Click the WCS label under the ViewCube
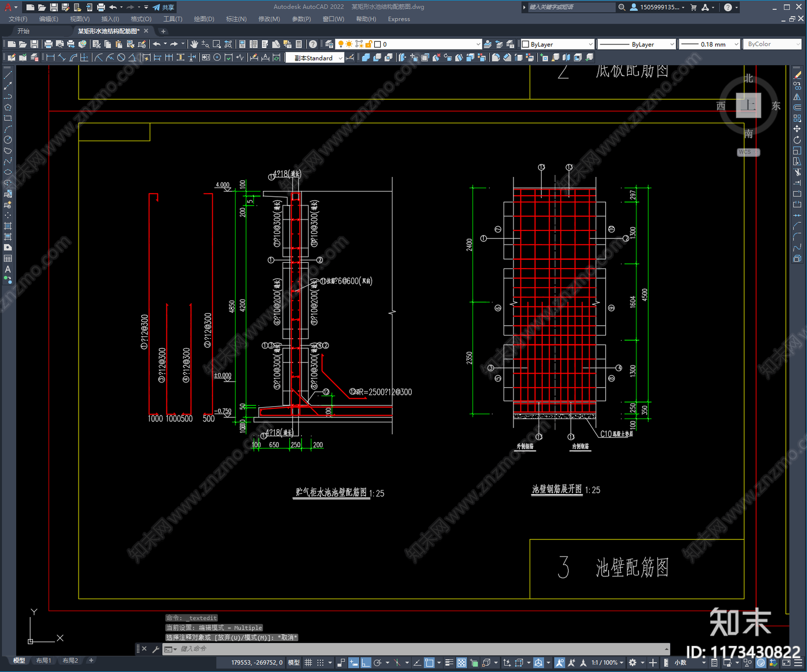The height and width of the screenshot is (672, 807). pyautogui.click(x=746, y=152)
